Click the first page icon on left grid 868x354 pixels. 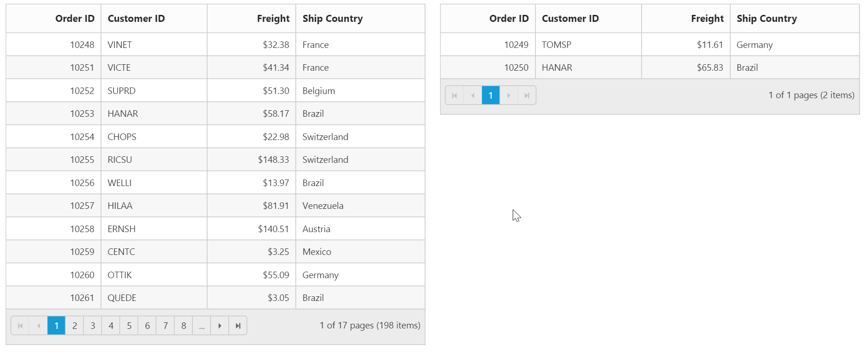20,326
